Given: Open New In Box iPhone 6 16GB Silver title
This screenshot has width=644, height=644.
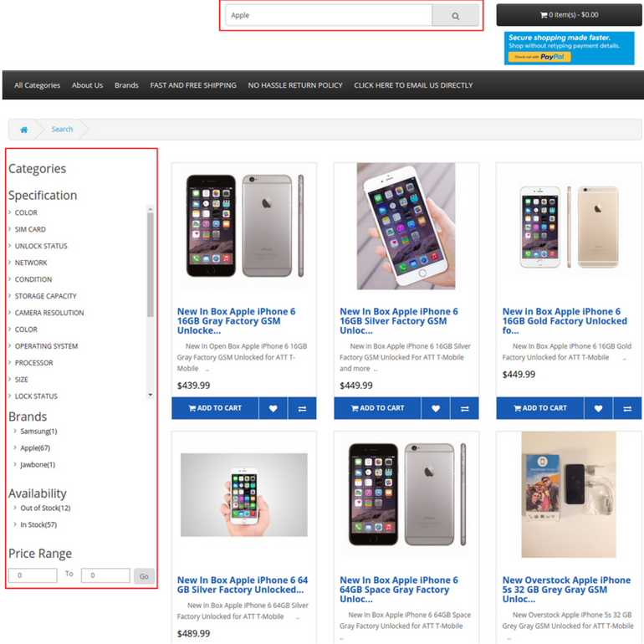Looking at the screenshot, I should click(x=399, y=321).
